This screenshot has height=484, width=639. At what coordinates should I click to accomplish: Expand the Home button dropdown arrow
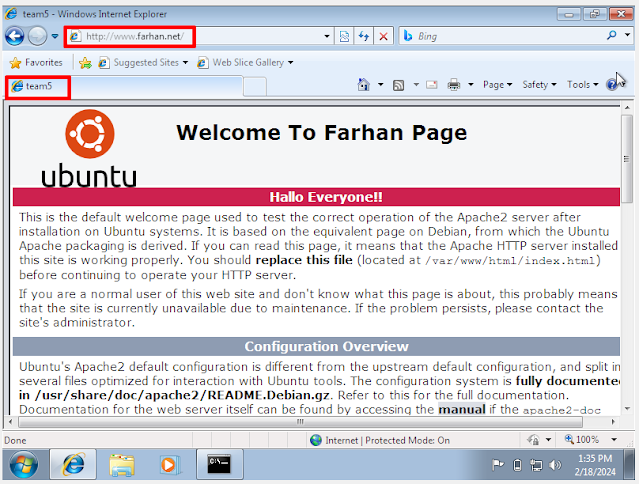pyautogui.click(x=381, y=85)
